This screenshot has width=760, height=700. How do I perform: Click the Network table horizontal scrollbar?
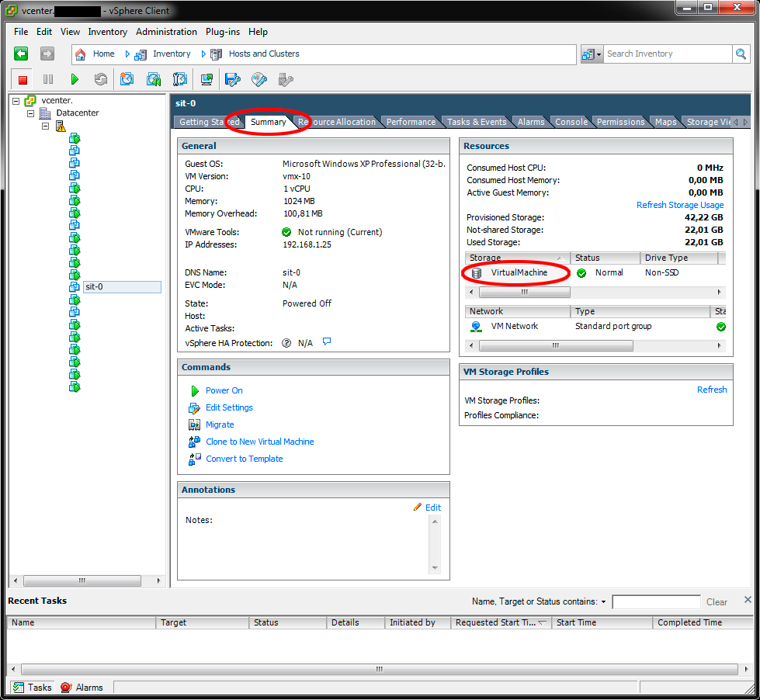[595, 346]
